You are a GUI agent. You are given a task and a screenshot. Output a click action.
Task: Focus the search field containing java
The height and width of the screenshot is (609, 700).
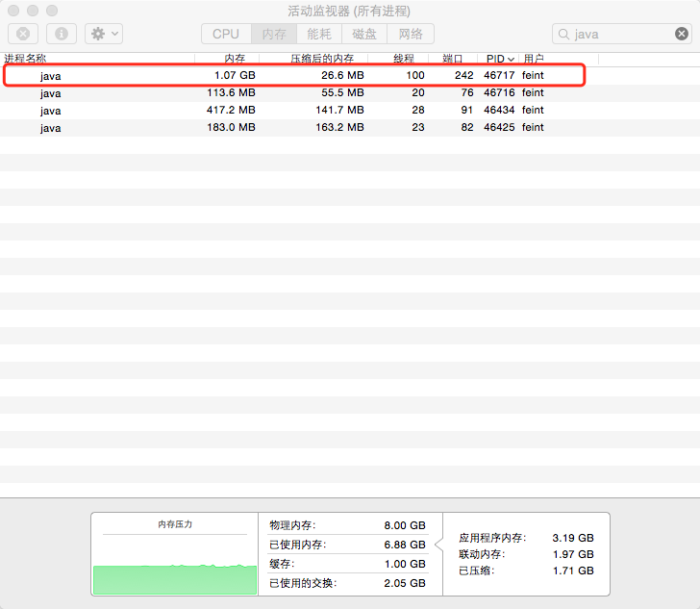622,34
